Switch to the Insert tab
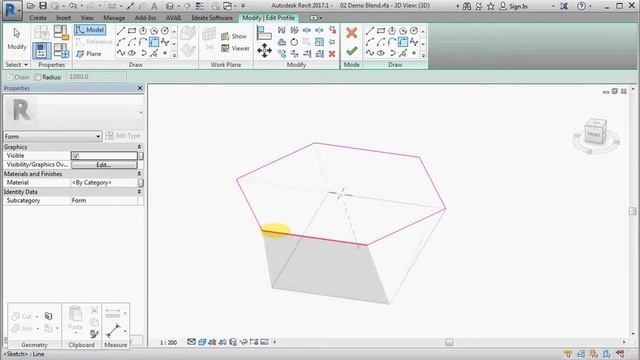The height and width of the screenshot is (360, 640). tap(63, 18)
